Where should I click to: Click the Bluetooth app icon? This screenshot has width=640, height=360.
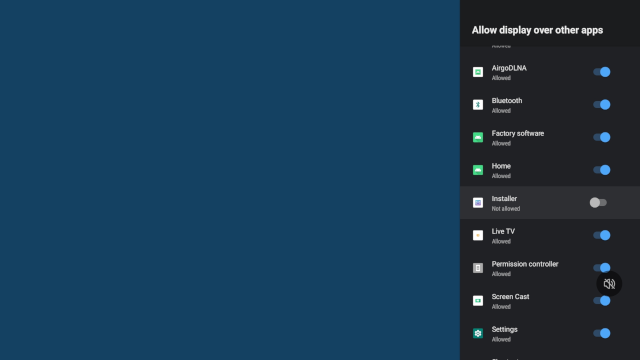pos(478,104)
